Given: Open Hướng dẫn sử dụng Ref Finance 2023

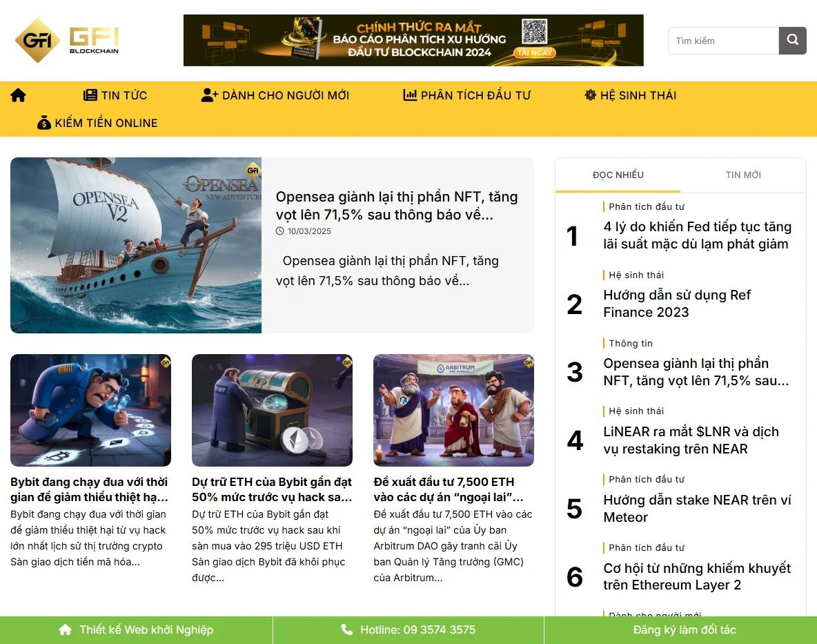Looking at the screenshot, I should [x=677, y=303].
